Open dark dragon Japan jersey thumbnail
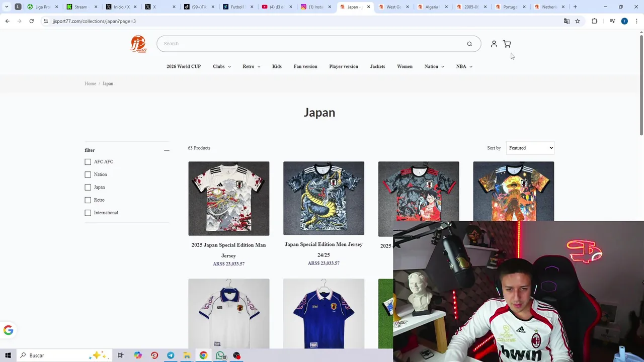The height and width of the screenshot is (362, 644). (x=324, y=198)
